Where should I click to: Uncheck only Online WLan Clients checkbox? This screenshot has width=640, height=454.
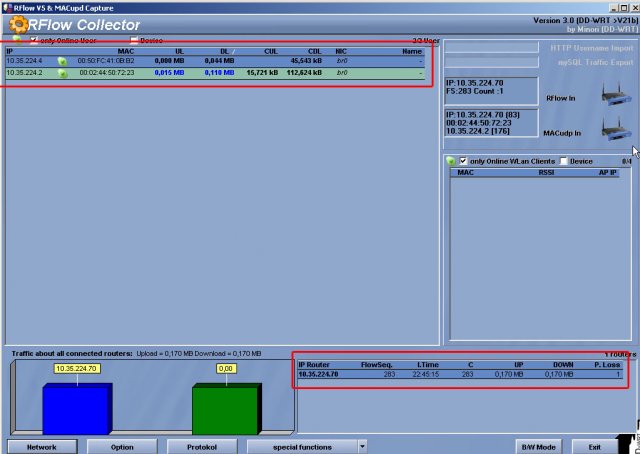pos(464,161)
